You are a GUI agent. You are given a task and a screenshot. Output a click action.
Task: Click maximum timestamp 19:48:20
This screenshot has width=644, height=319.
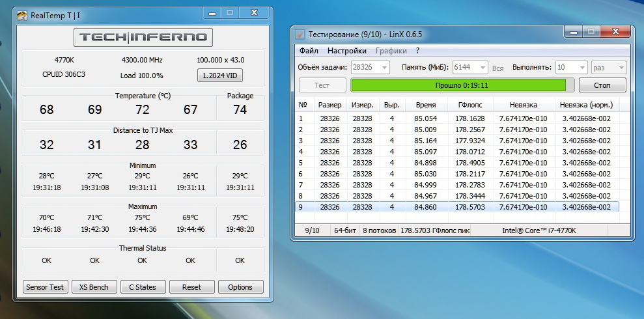pyautogui.click(x=240, y=229)
